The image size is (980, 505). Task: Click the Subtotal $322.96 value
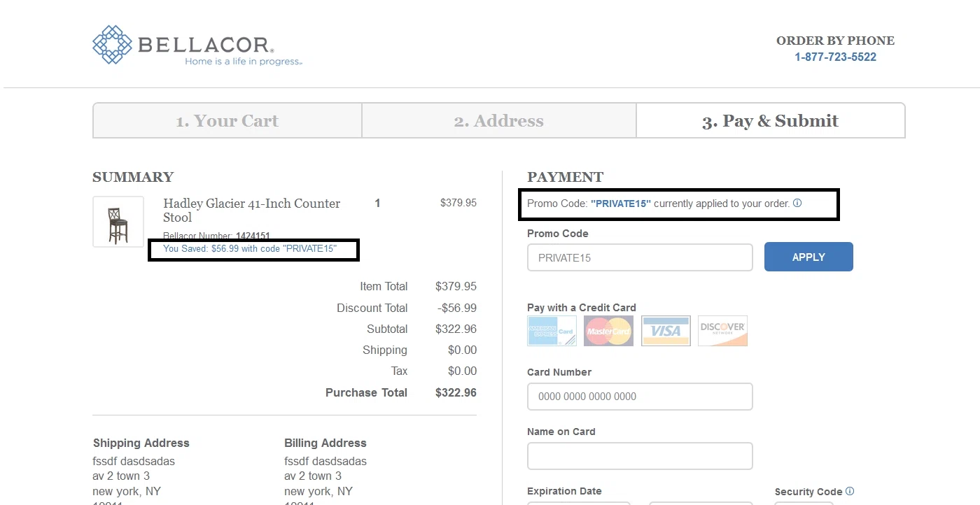click(x=456, y=329)
